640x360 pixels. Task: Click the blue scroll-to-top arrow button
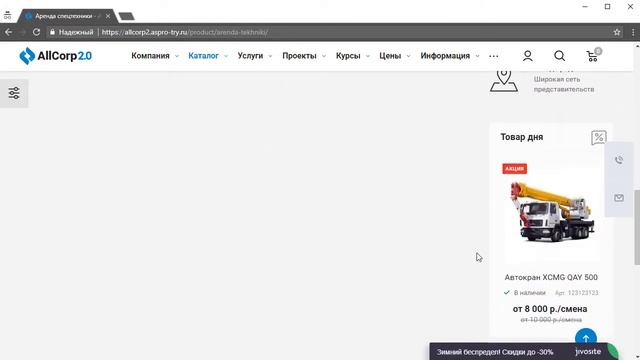[586, 338]
